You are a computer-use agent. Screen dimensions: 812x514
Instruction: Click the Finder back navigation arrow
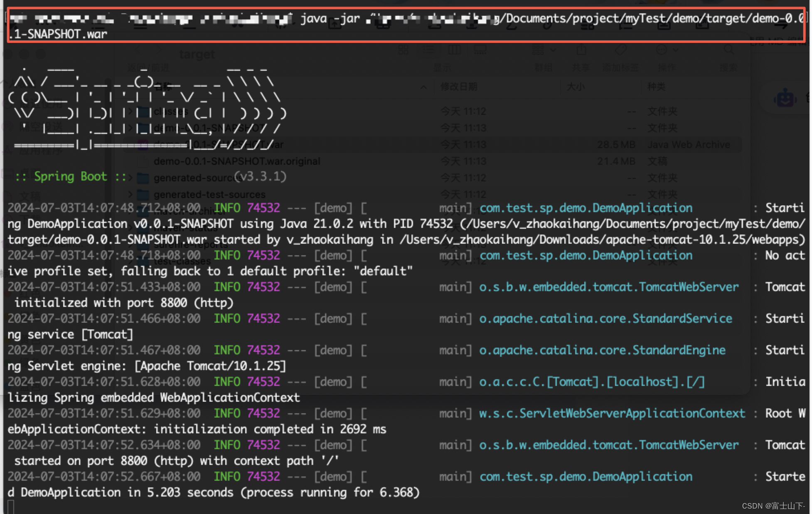pyautogui.click(x=138, y=50)
